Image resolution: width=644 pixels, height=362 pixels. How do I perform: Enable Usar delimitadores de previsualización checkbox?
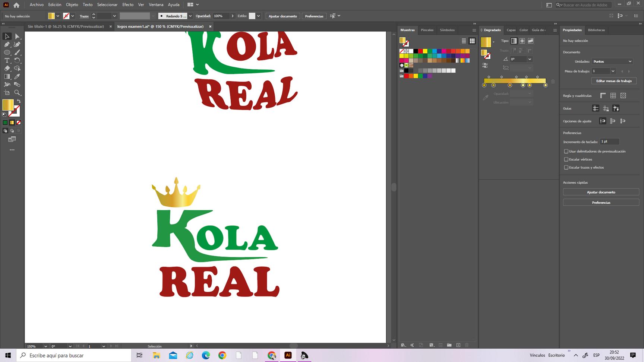[566, 151]
